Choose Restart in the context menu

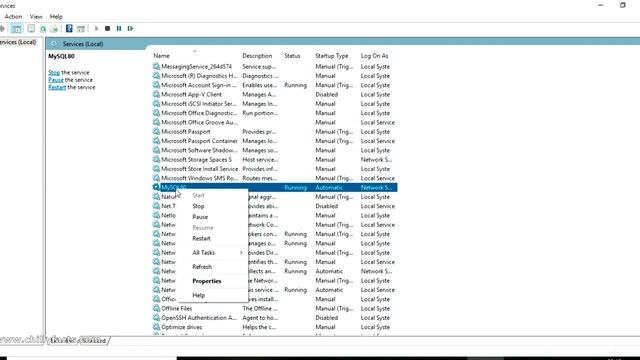[201, 238]
